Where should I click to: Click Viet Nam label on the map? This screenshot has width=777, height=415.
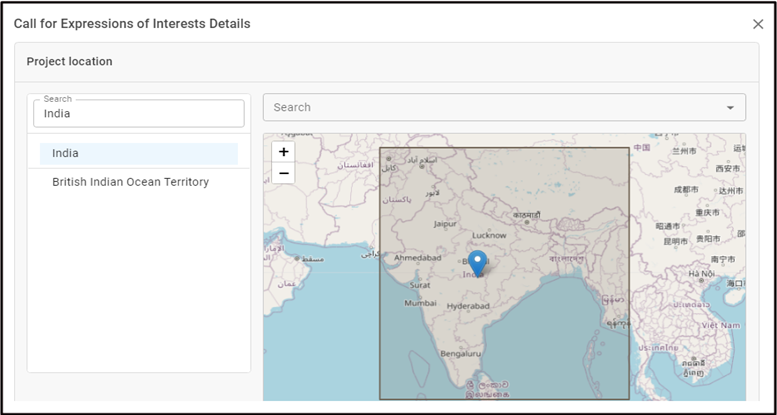pyautogui.click(x=719, y=325)
